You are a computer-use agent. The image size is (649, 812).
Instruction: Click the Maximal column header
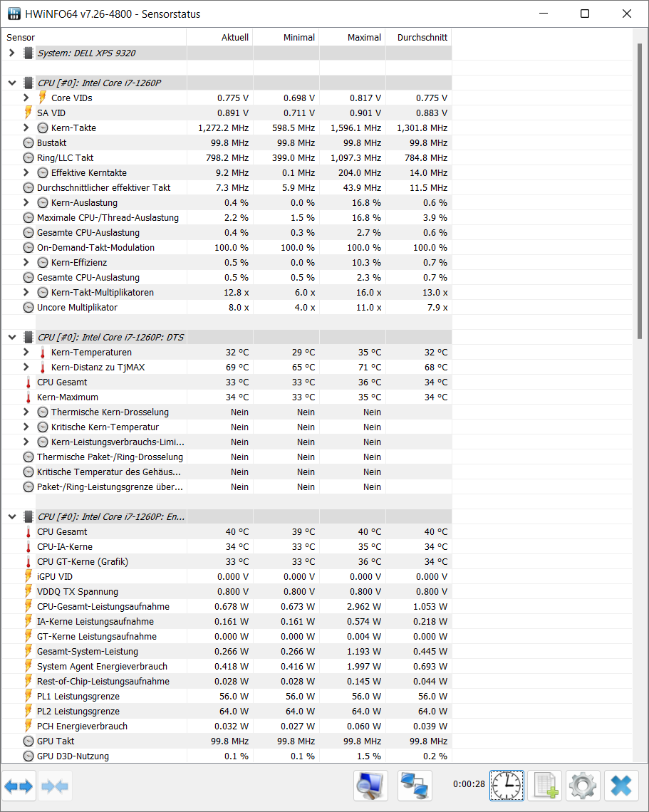click(352, 37)
